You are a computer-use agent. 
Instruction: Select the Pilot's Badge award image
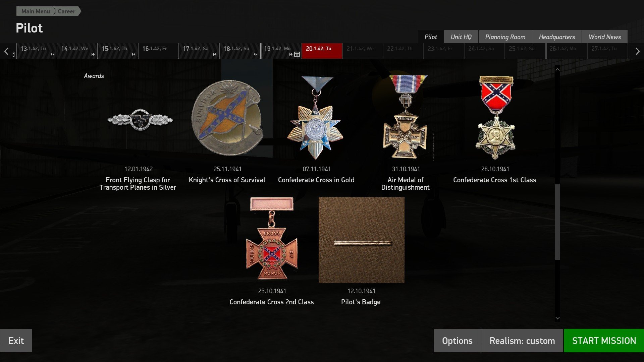click(361, 240)
